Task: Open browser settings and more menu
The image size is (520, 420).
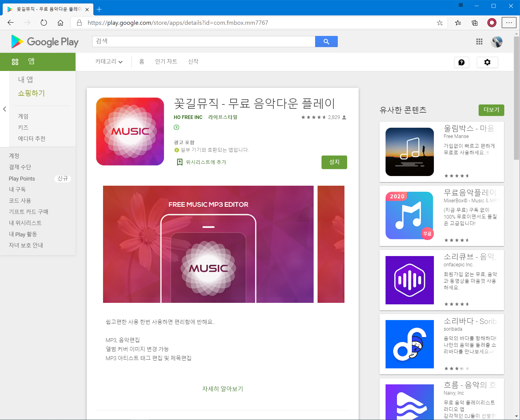Action: 509,23
